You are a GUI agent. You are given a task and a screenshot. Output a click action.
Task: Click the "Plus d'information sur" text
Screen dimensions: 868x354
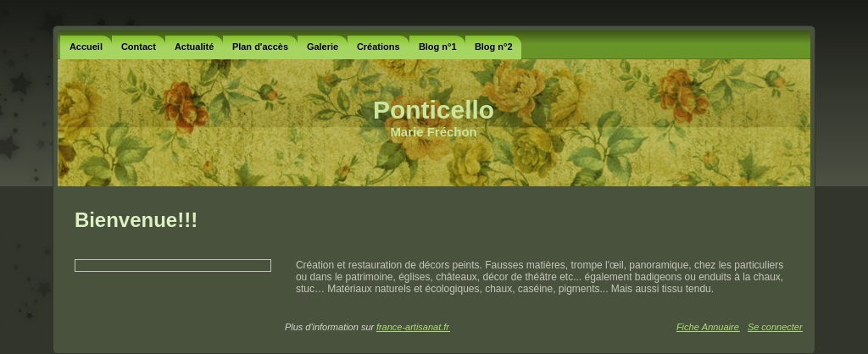pyautogui.click(x=330, y=327)
